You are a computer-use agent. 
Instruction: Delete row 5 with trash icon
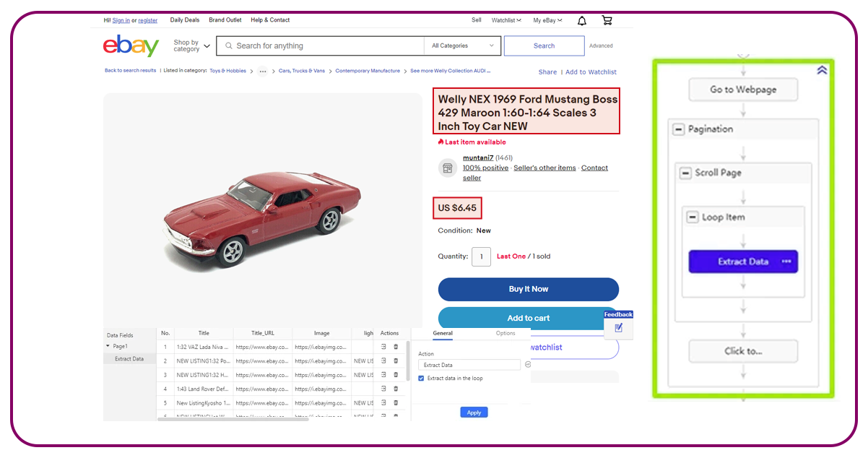click(x=396, y=403)
